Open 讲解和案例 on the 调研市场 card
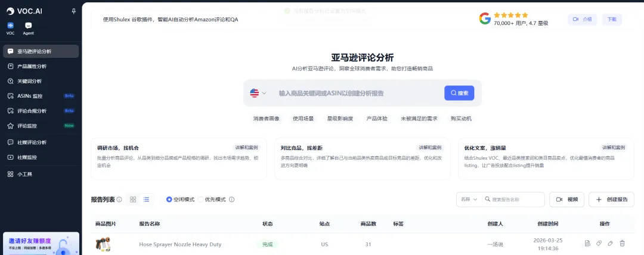 click(246, 147)
